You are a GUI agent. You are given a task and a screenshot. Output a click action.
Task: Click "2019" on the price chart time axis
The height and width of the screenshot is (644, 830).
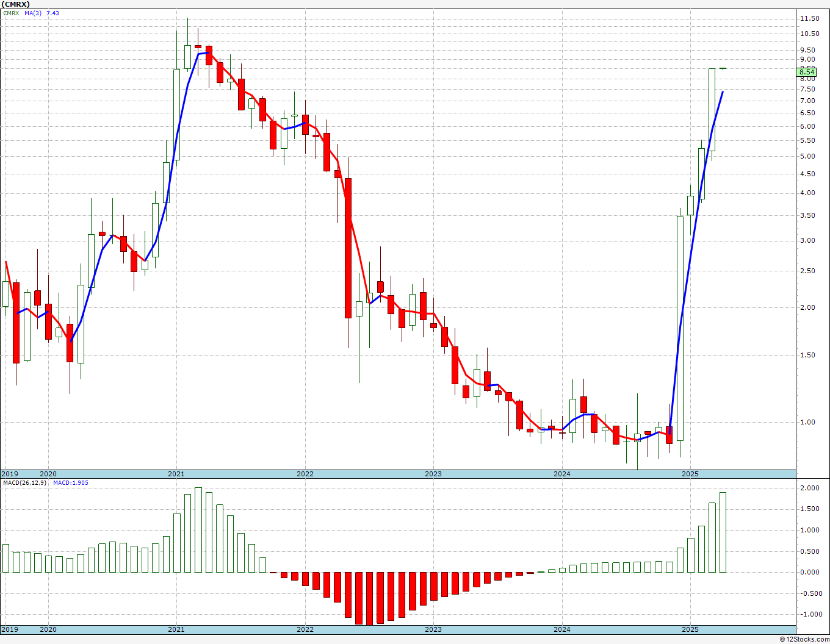click(9, 474)
